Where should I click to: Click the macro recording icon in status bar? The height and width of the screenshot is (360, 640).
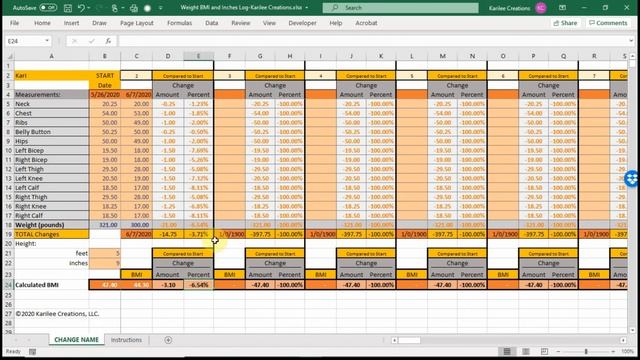click(32, 351)
